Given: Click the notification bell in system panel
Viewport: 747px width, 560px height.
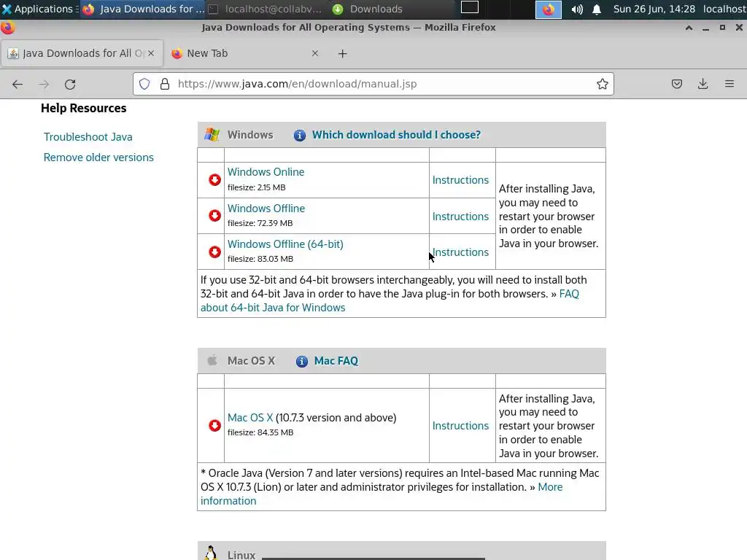Looking at the screenshot, I should (x=597, y=9).
